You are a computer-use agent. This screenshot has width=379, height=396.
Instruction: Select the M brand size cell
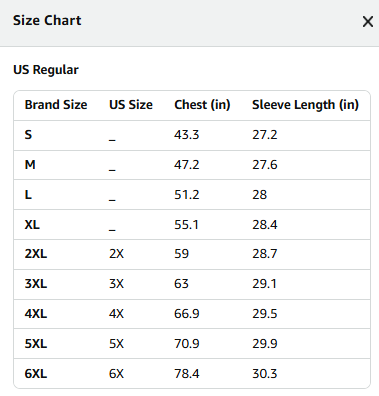[x=30, y=165]
